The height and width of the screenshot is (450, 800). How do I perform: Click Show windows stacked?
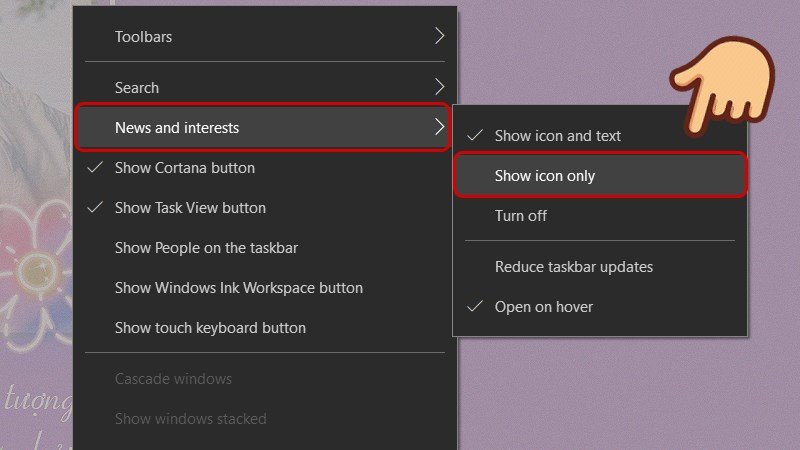pos(190,419)
